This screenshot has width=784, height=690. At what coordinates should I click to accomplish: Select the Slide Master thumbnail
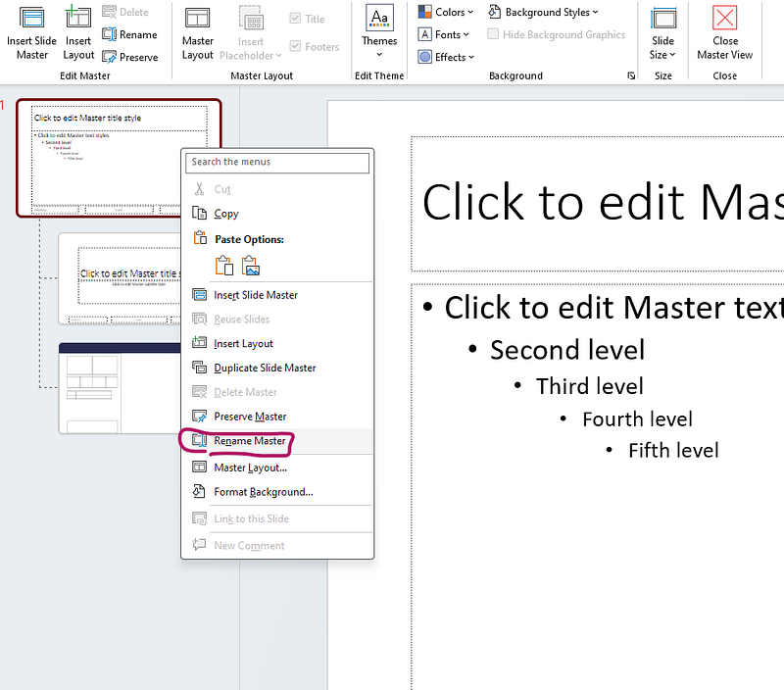pyautogui.click(x=119, y=158)
